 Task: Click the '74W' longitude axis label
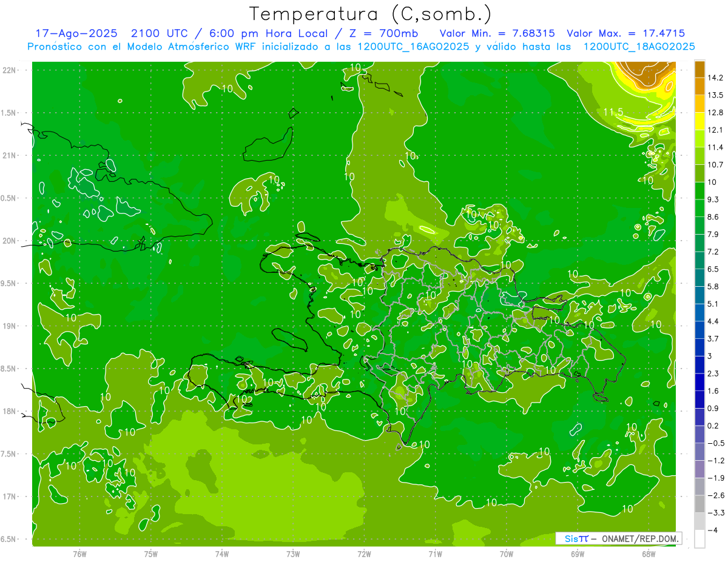[x=222, y=554]
